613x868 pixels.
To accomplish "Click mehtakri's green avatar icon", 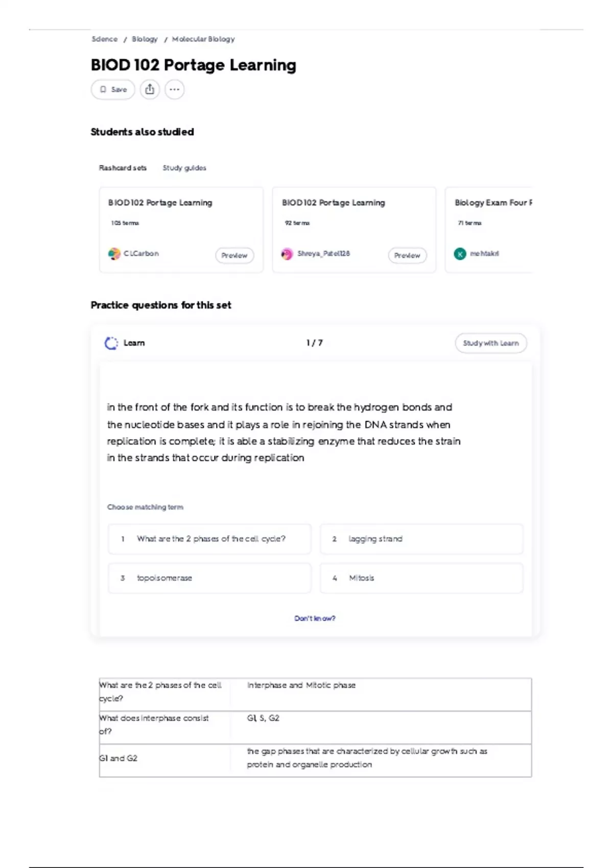I will click(x=460, y=254).
